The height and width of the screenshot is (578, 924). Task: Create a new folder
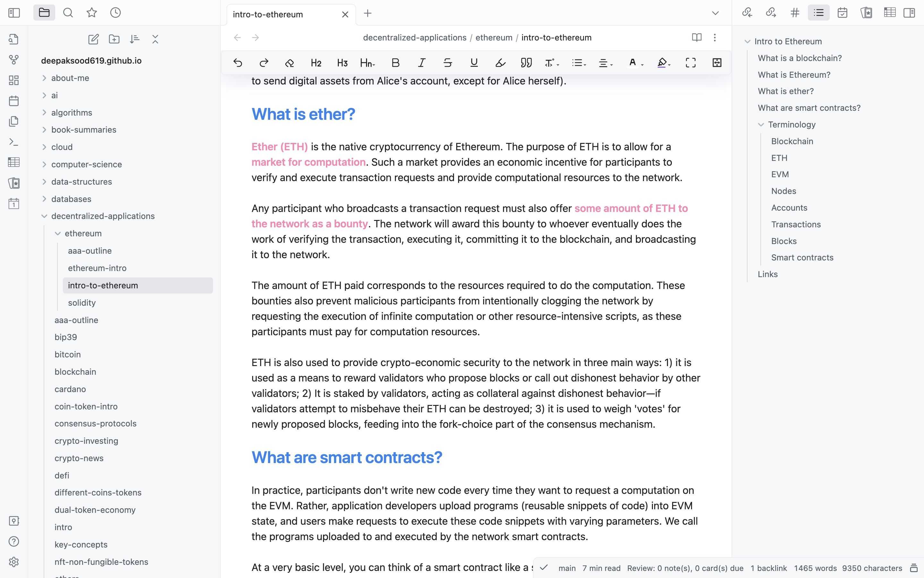114,39
